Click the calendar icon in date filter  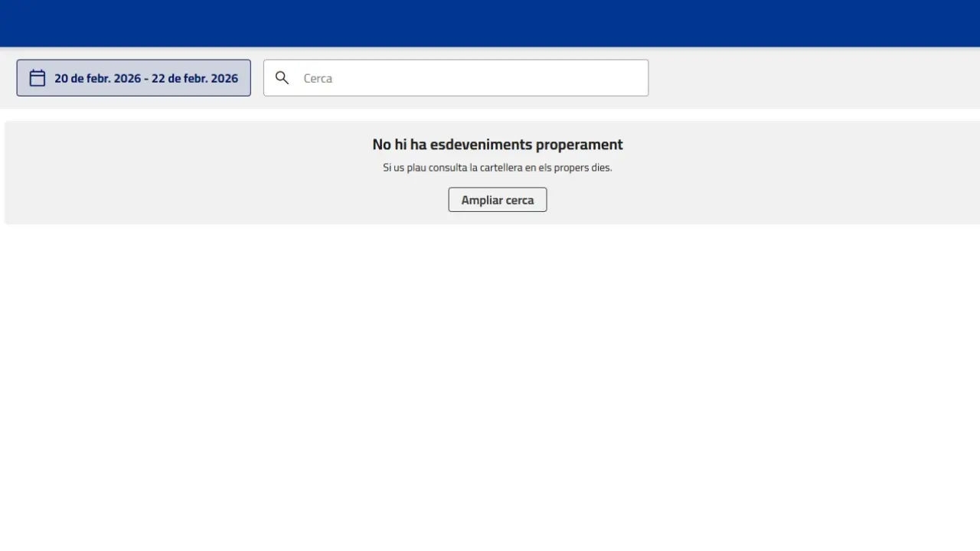[x=38, y=78]
